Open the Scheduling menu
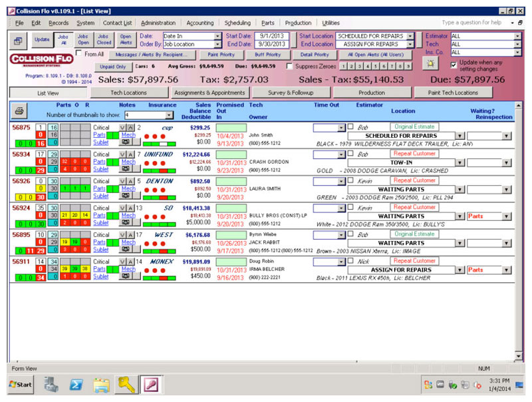The image size is (532, 402). click(x=237, y=23)
